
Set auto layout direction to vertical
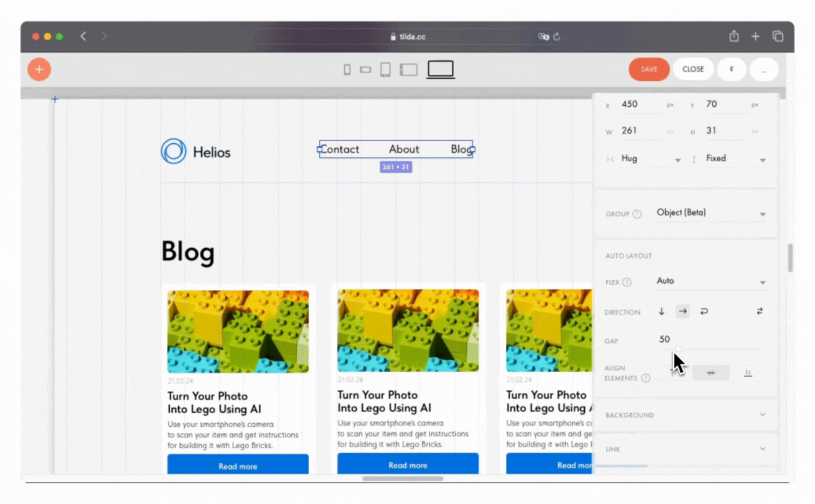(661, 311)
